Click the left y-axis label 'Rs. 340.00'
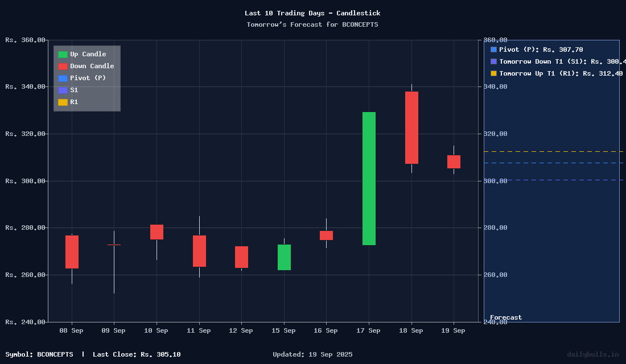This screenshot has width=626, height=364. click(x=25, y=86)
